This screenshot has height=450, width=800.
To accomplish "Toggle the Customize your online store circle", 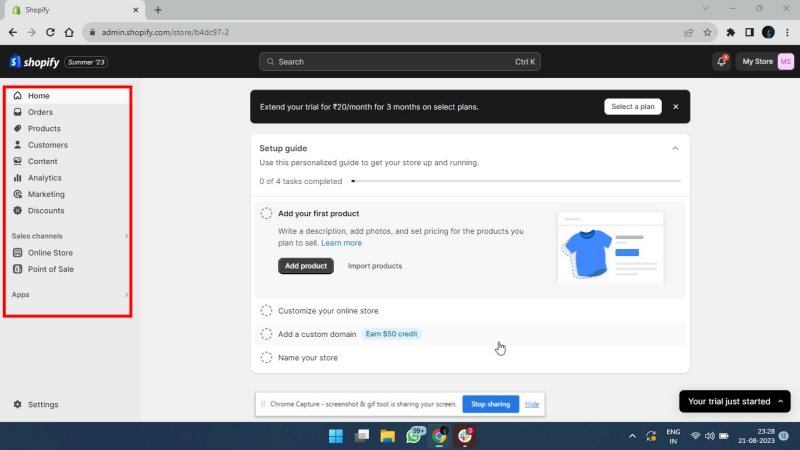I will tap(266, 311).
